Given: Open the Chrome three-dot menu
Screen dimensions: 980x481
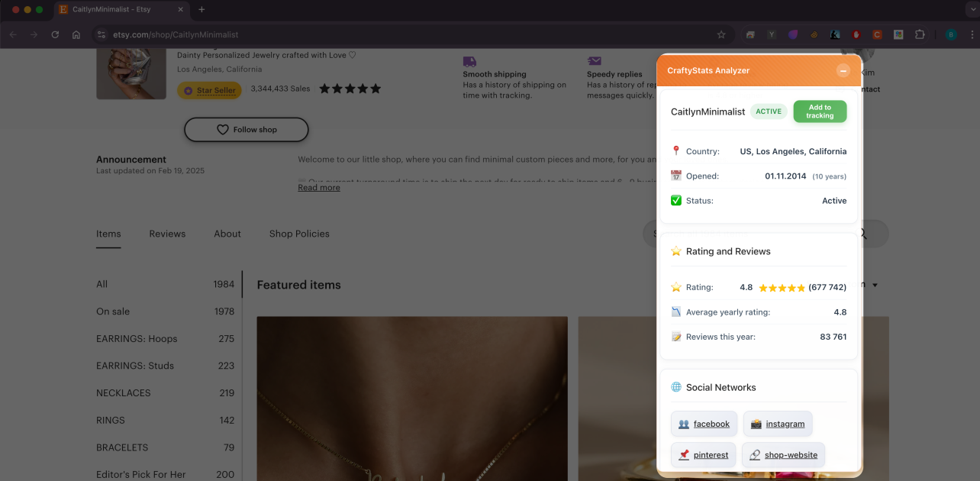Looking at the screenshot, I should (x=972, y=34).
